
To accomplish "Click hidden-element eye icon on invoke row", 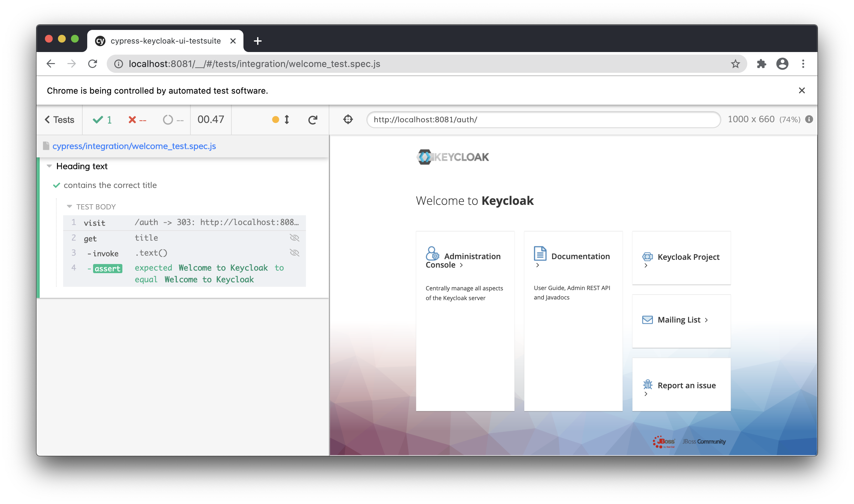I will [x=294, y=253].
